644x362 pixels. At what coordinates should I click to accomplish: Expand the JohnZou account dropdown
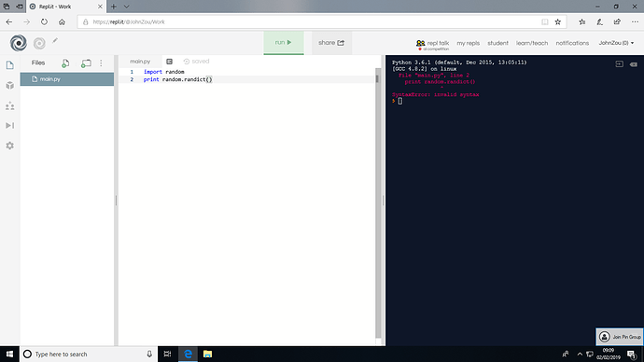(x=616, y=43)
